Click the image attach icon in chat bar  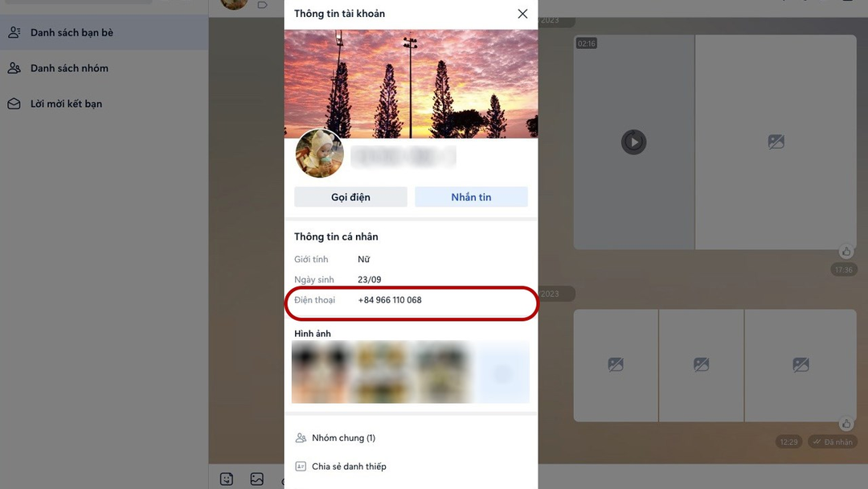pos(257,479)
